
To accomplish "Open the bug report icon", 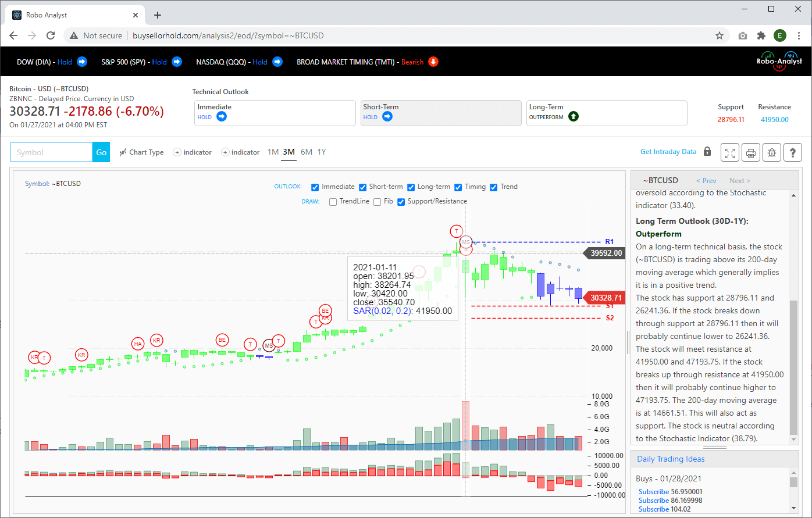I will click(x=772, y=152).
